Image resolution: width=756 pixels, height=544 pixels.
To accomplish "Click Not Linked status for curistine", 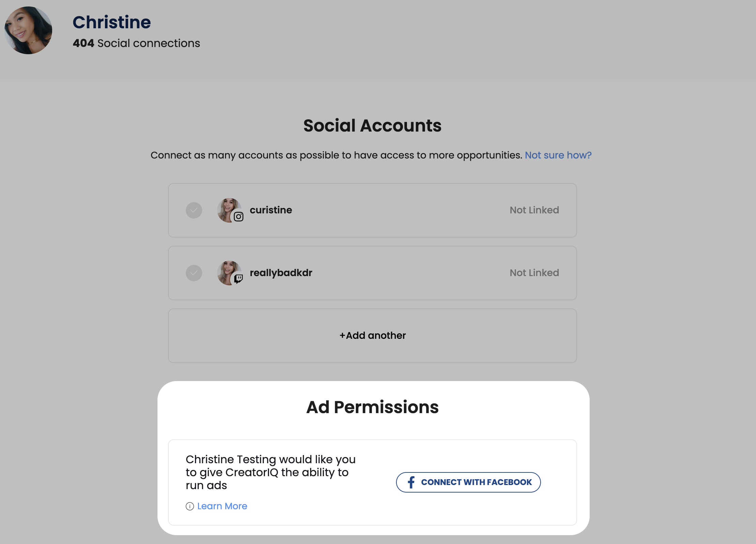I will coord(534,210).
